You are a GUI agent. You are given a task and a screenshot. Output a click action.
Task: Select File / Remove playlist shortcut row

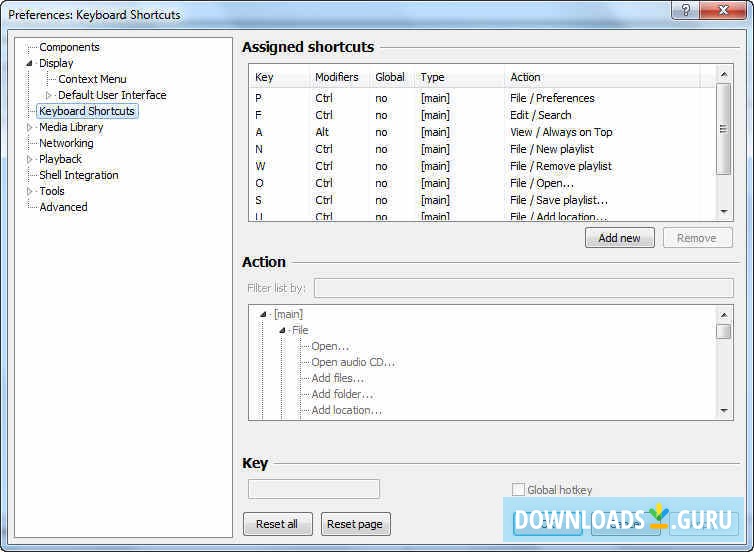[x=482, y=166]
